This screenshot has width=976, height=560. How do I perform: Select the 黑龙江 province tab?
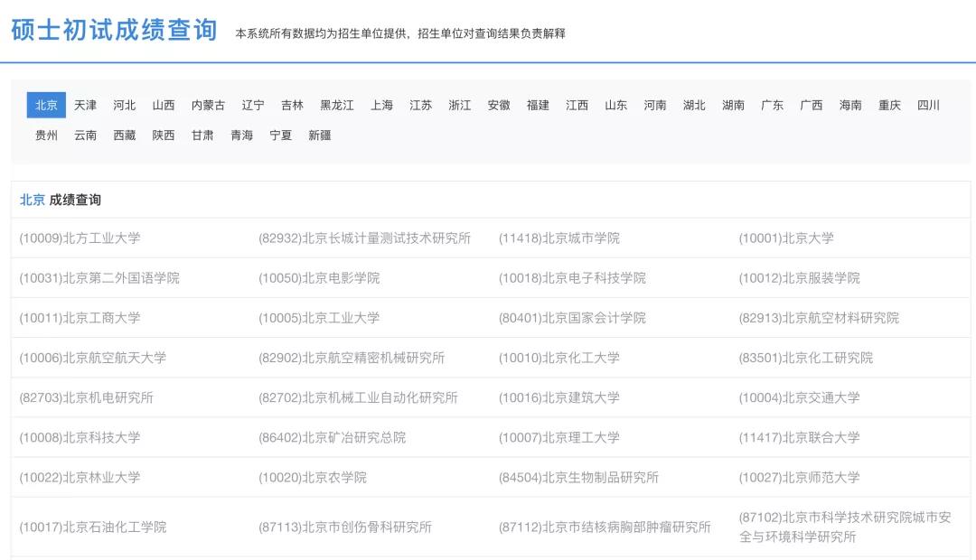(x=338, y=105)
